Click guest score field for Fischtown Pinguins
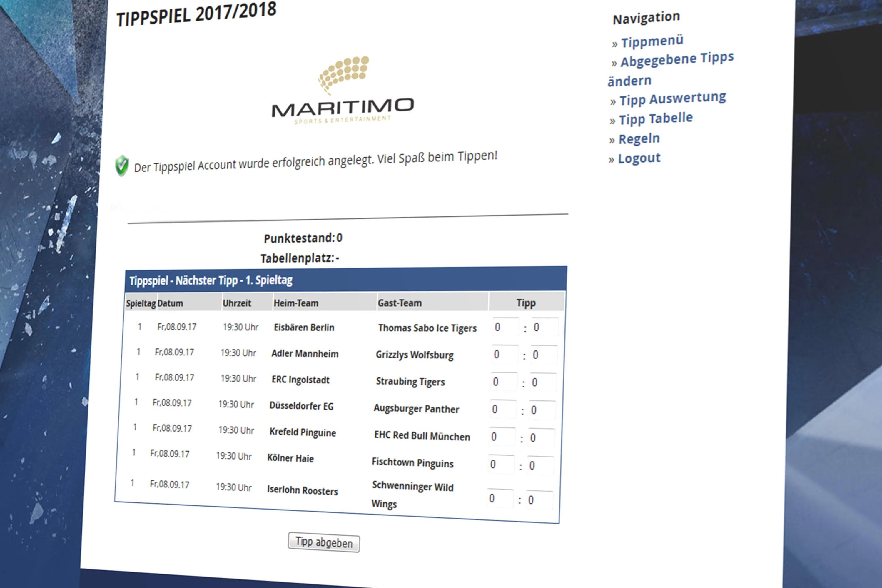Viewport: 882px width, 588px height. click(541, 465)
